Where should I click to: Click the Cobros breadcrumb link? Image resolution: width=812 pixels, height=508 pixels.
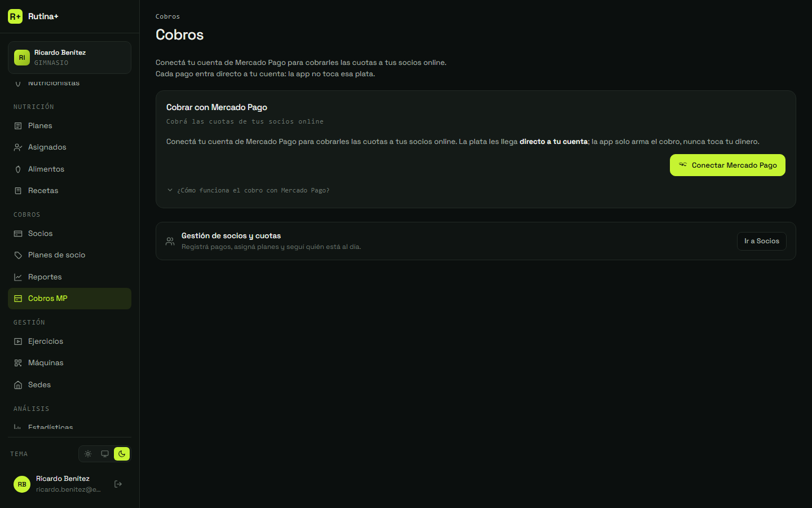coord(167,16)
